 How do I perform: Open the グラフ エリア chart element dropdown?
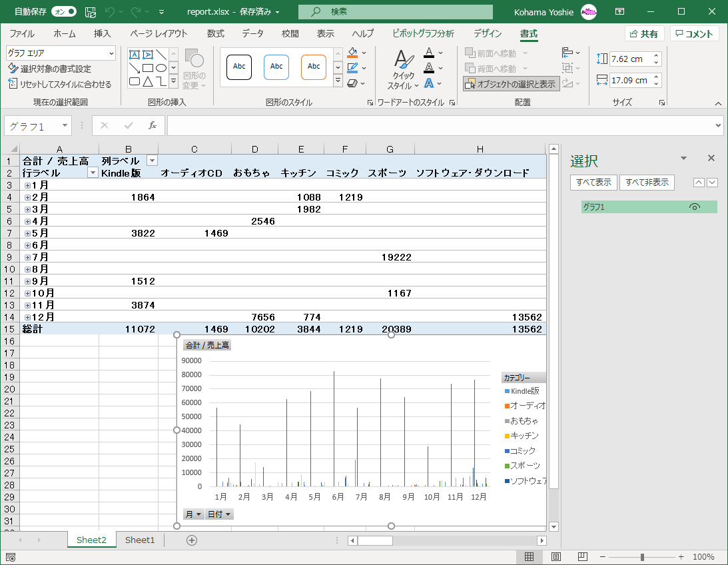click(x=111, y=53)
